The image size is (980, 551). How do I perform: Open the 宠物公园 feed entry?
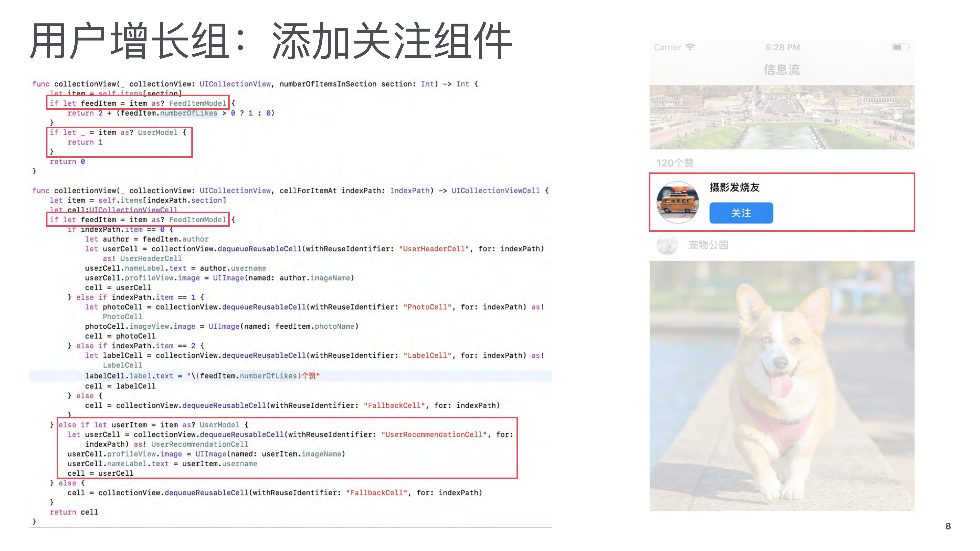click(709, 245)
